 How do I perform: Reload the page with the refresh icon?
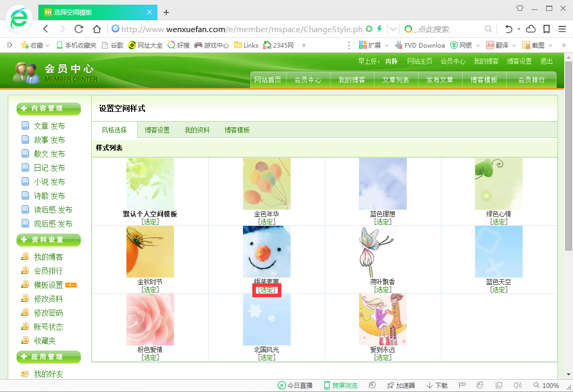click(79, 29)
